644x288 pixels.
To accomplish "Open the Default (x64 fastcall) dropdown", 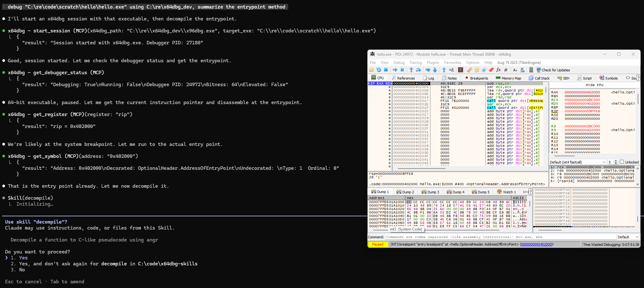I will click(578, 162).
